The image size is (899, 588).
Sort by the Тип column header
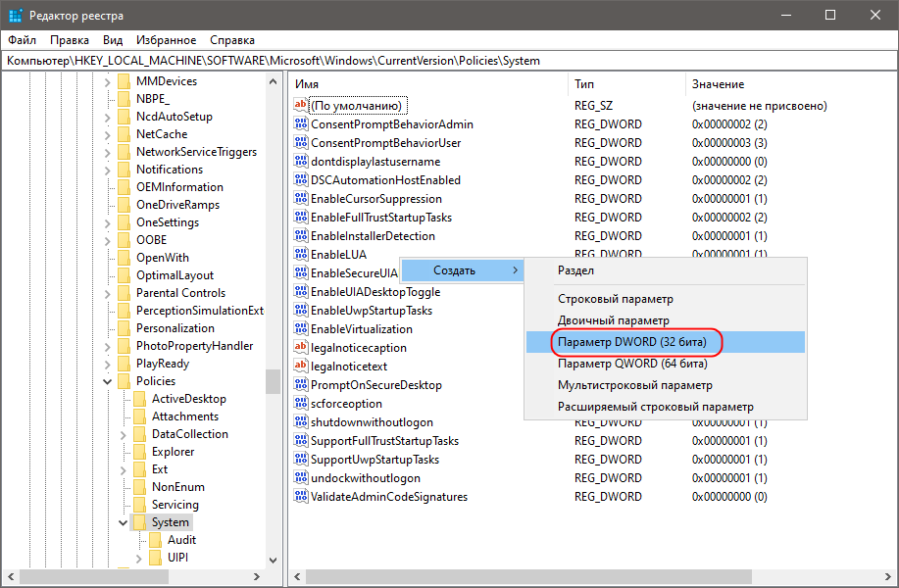627,84
